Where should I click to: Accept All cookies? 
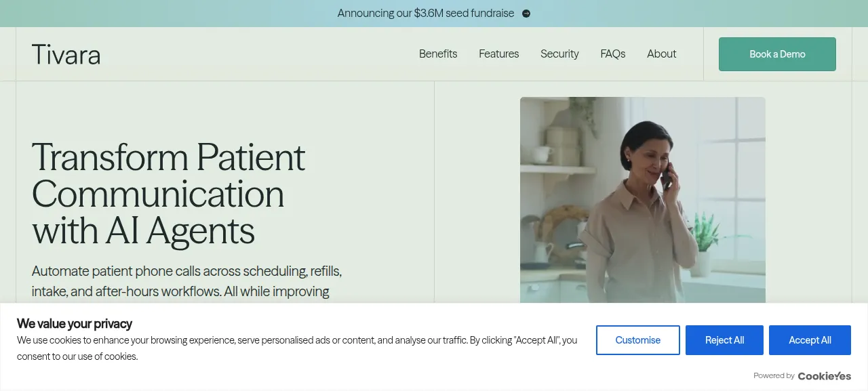tap(810, 340)
